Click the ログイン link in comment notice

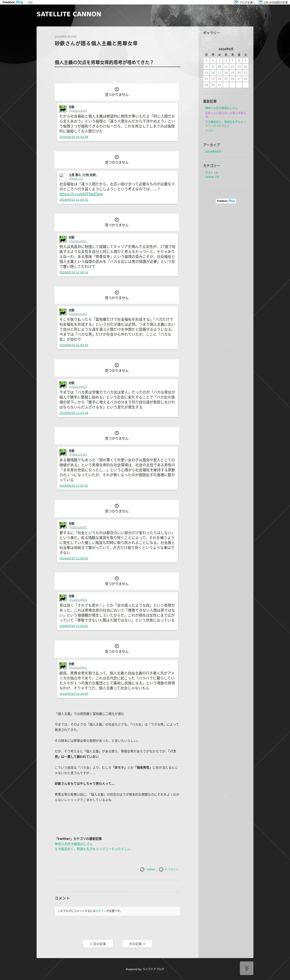click(101, 911)
